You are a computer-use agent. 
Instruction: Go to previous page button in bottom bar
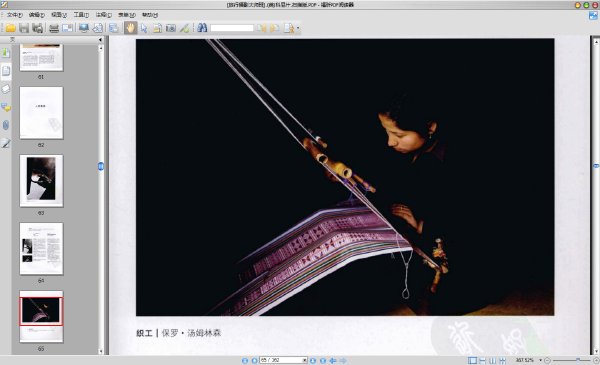[x=254, y=360]
